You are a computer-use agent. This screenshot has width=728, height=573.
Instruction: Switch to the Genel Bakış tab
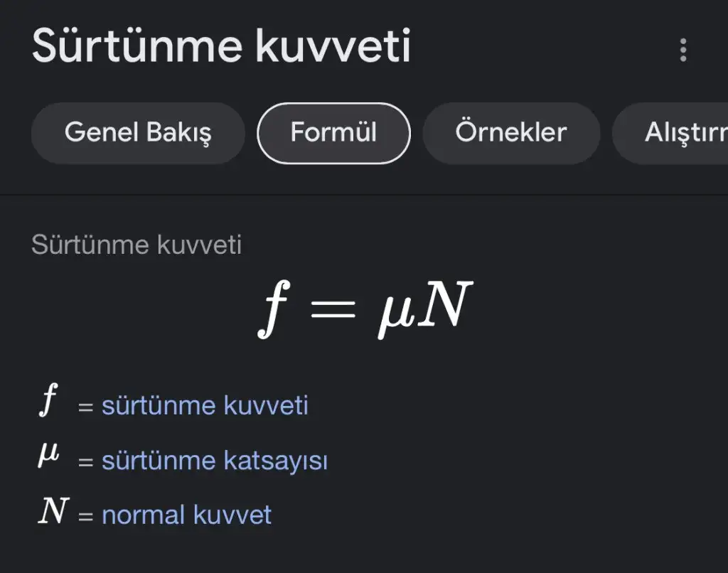[x=138, y=133]
